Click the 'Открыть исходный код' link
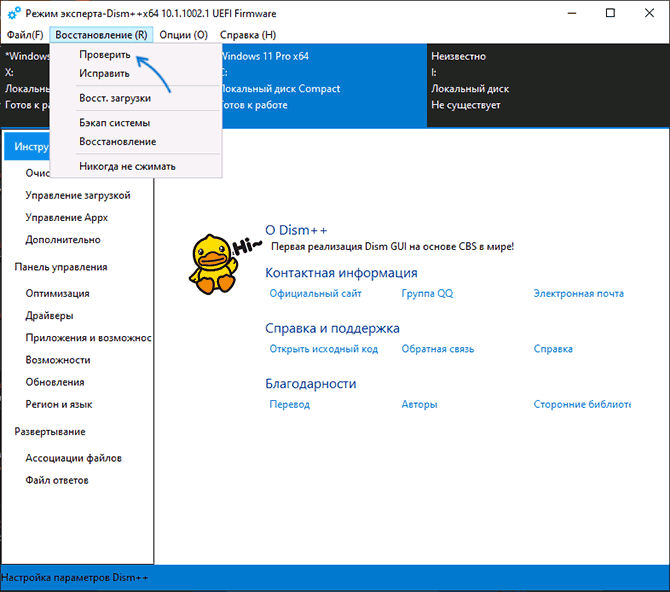670x592 pixels. [323, 349]
